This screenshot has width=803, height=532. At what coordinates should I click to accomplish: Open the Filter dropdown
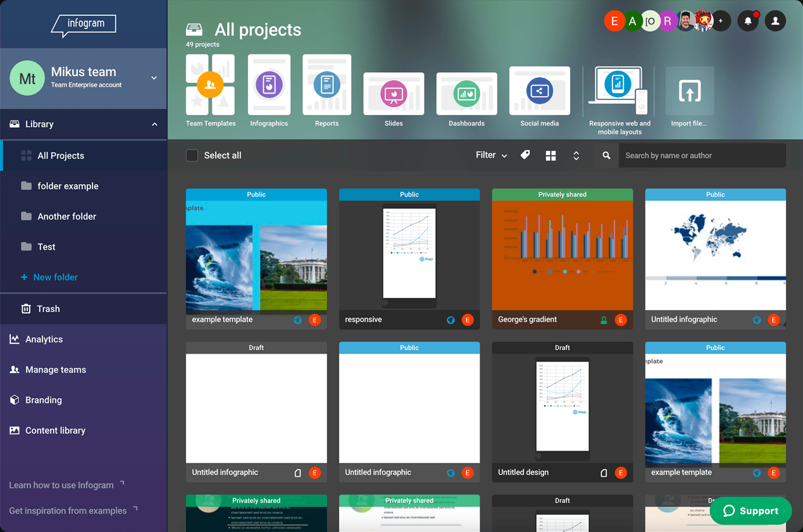point(492,155)
